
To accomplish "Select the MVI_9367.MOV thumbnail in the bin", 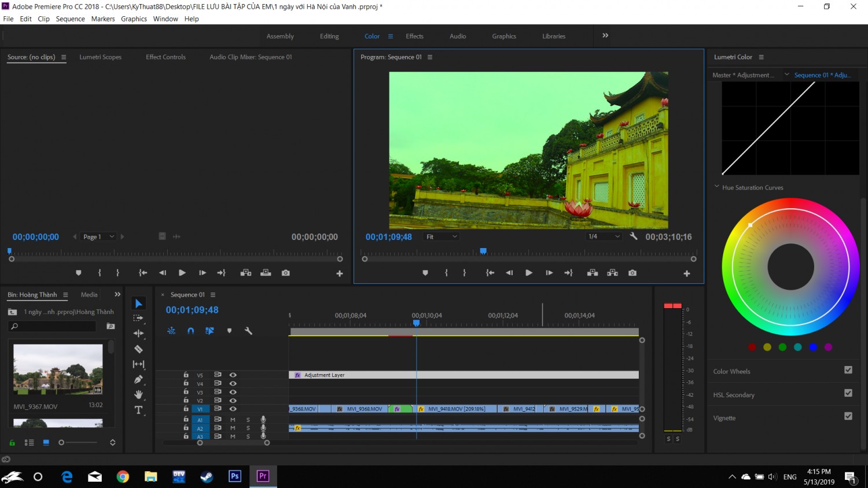I will 58,369.
